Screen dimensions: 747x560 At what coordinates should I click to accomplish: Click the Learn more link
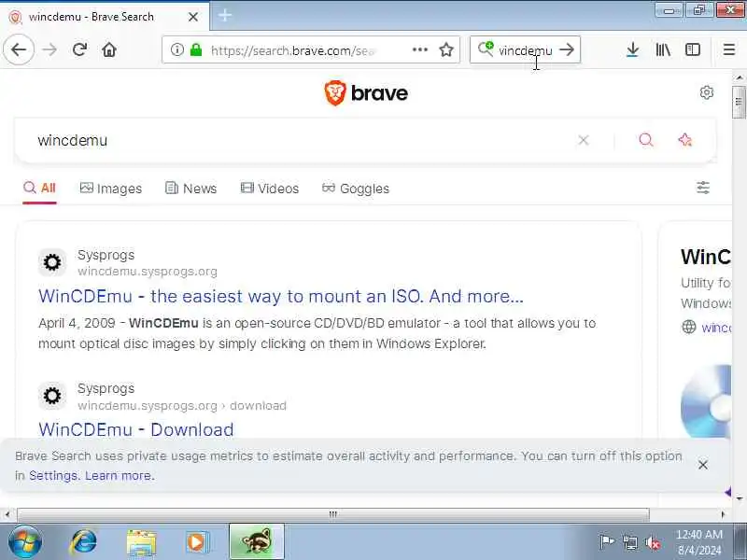click(x=119, y=475)
